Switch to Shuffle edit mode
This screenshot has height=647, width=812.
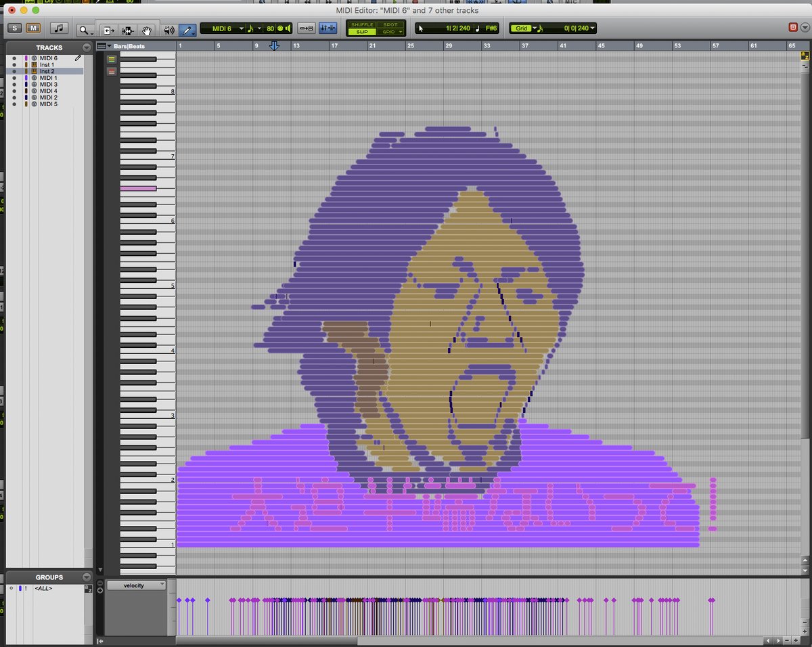(x=362, y=24)
